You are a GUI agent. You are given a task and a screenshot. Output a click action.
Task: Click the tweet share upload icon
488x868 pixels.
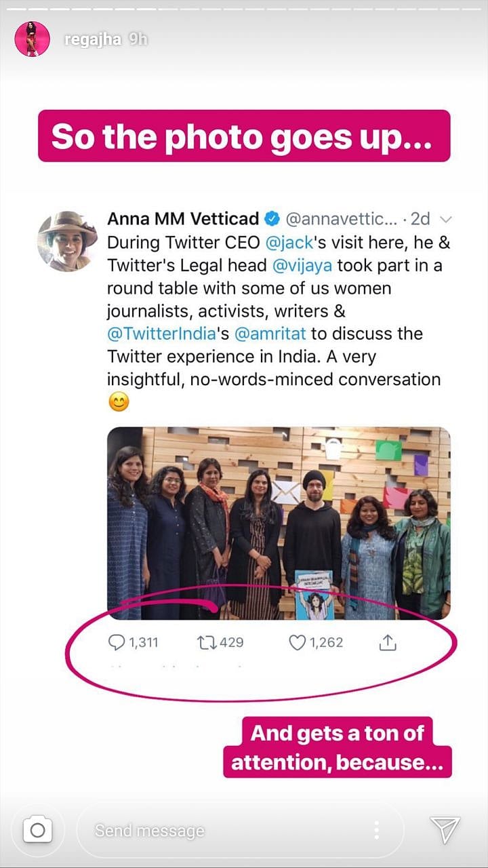click(387, 642)
